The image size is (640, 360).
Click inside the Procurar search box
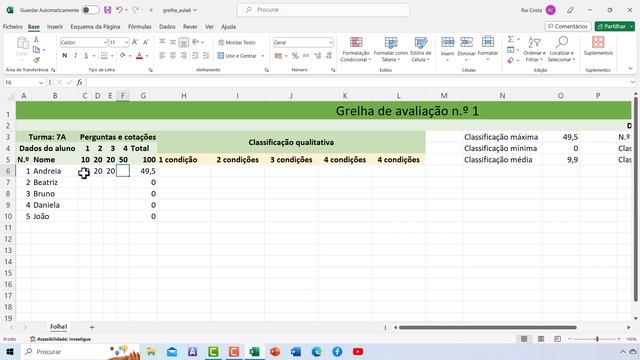323,10
